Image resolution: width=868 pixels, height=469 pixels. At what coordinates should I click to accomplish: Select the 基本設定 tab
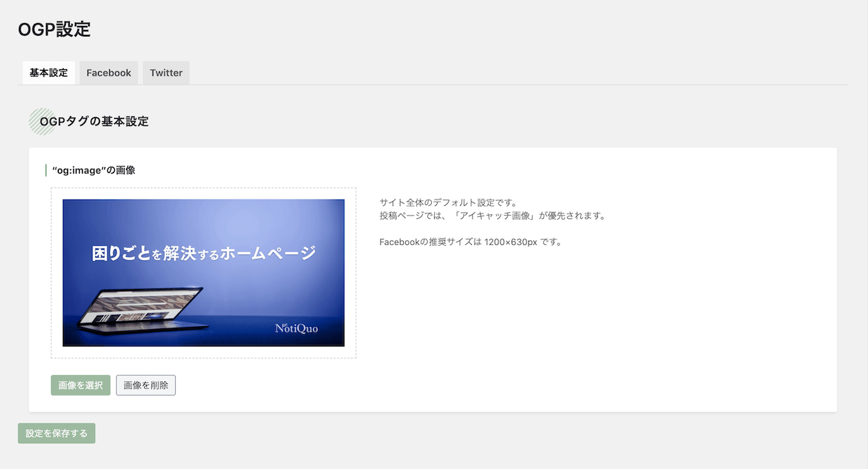pyautogui.click(x=48, y=72)
